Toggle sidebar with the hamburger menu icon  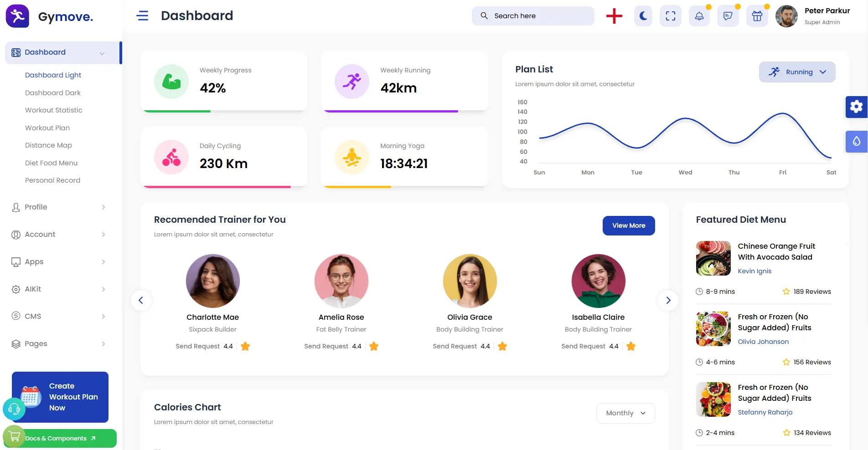click(x=142, y=16)
